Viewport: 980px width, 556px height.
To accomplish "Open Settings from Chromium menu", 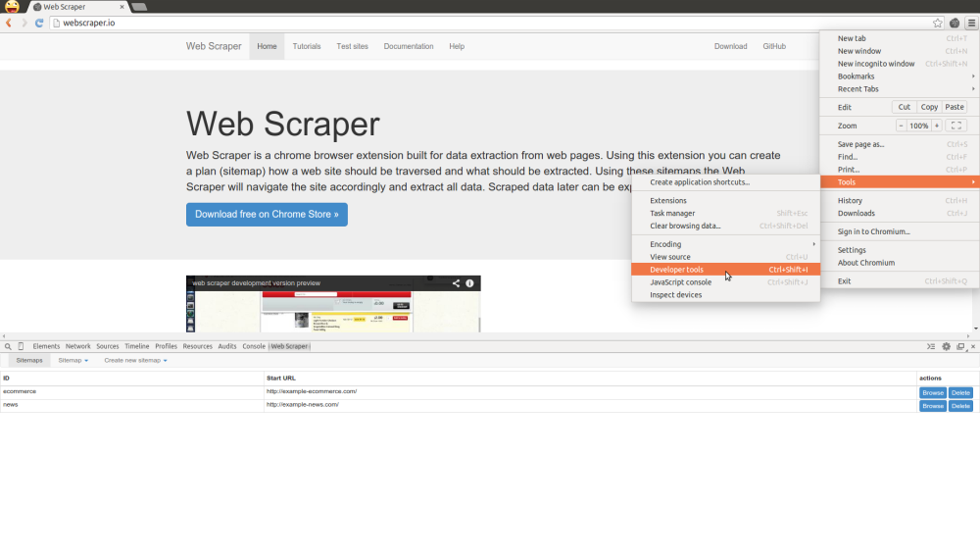I will click(x=900, y=250).
